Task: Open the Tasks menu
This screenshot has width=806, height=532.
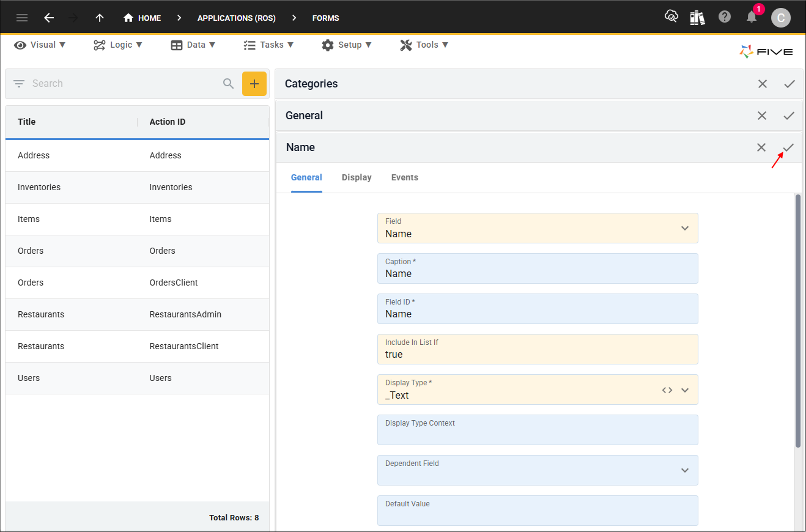Action: (x=268, y=45)
